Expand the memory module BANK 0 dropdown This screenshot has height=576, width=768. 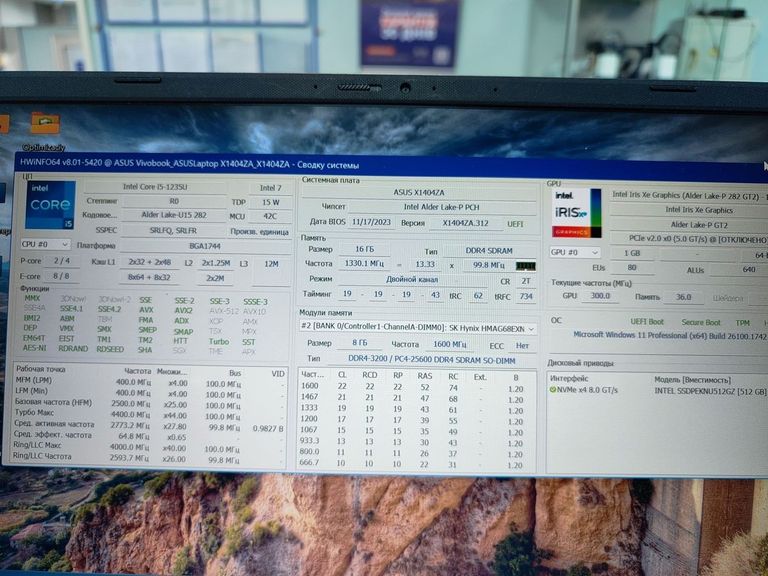529,327
